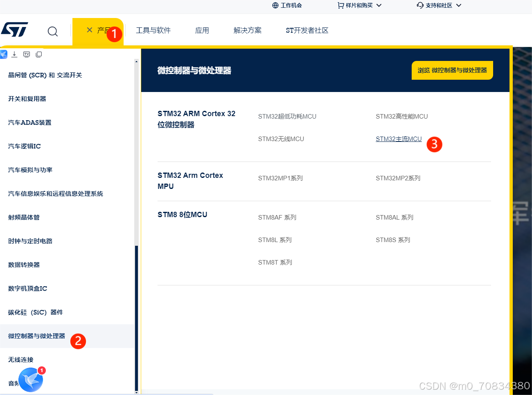Click the ST logo
The image size is (532, 395).
pos(15,29)
